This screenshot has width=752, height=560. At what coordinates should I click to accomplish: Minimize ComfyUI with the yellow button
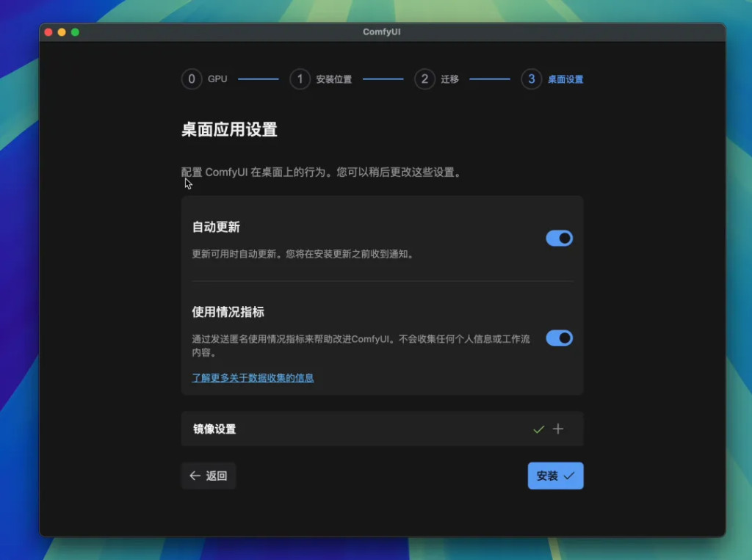(62, 32)
